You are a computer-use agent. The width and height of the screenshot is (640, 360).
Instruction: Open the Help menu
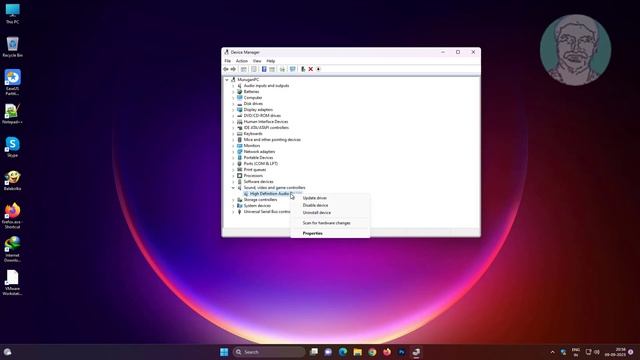click(x=271, y=61)
